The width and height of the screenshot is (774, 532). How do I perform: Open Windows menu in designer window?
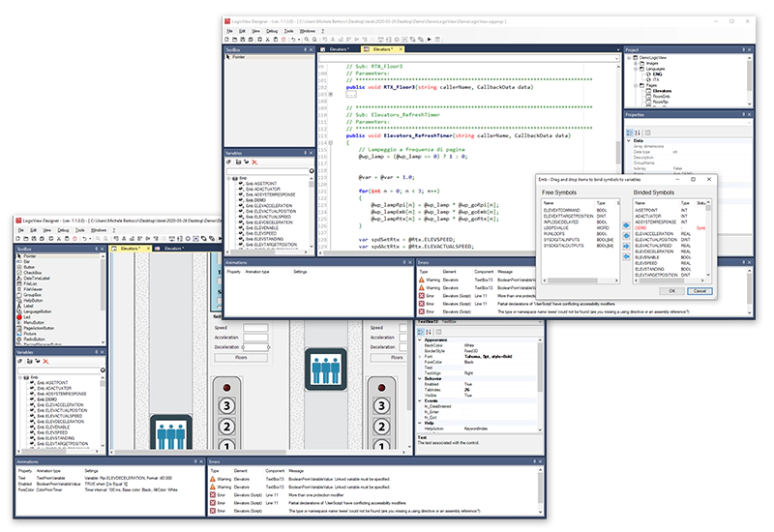click(99, 230)
